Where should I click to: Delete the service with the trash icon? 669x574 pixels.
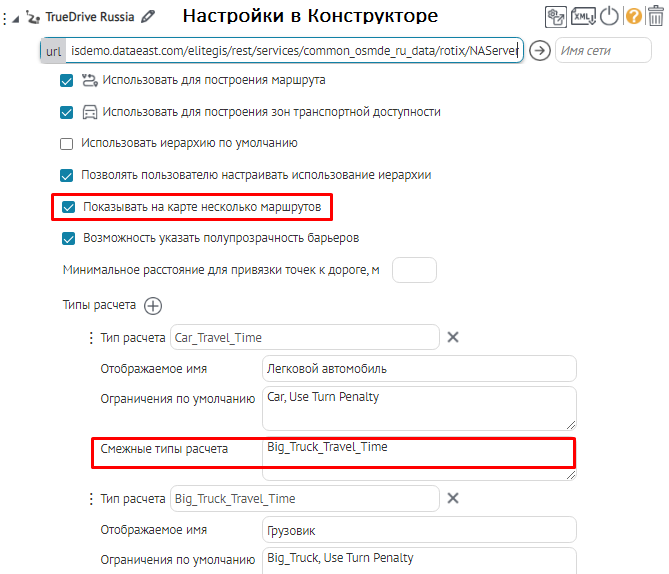point(657,16)
